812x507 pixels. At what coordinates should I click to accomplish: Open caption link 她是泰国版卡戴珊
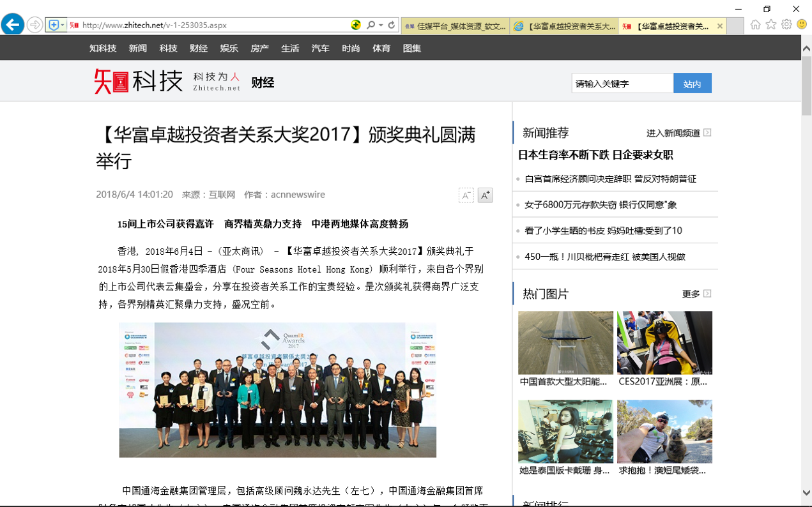point(565,471)
